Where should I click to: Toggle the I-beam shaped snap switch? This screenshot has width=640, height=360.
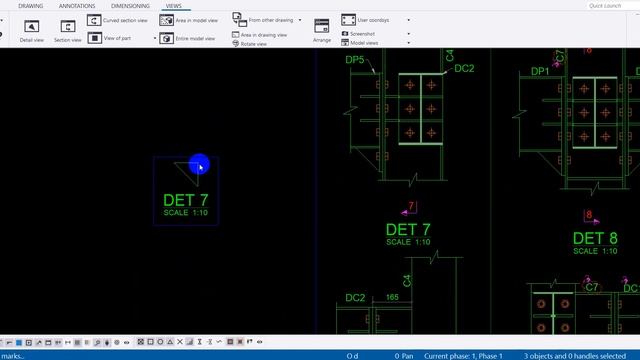pyautogui.click(x=200, y=342)
